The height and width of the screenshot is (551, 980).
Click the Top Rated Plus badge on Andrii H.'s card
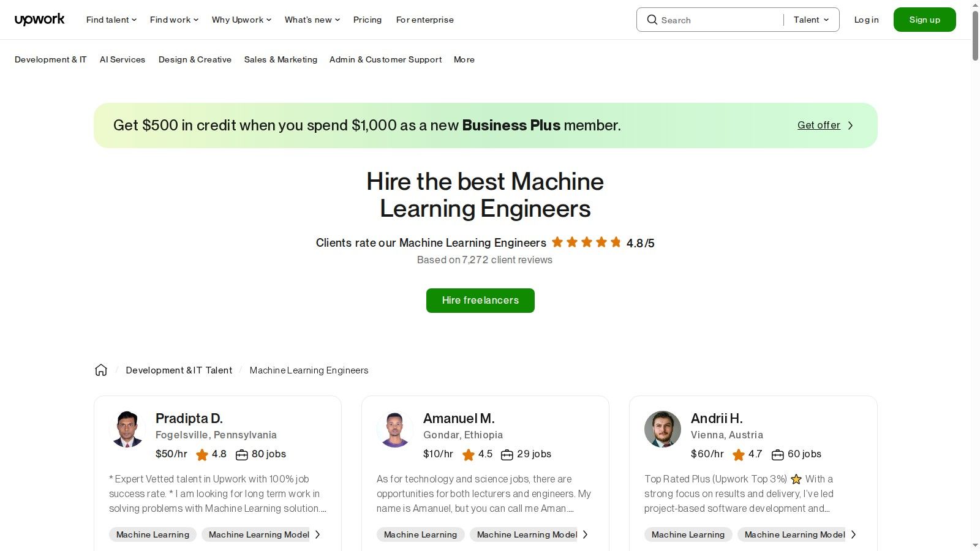point(796,479)
